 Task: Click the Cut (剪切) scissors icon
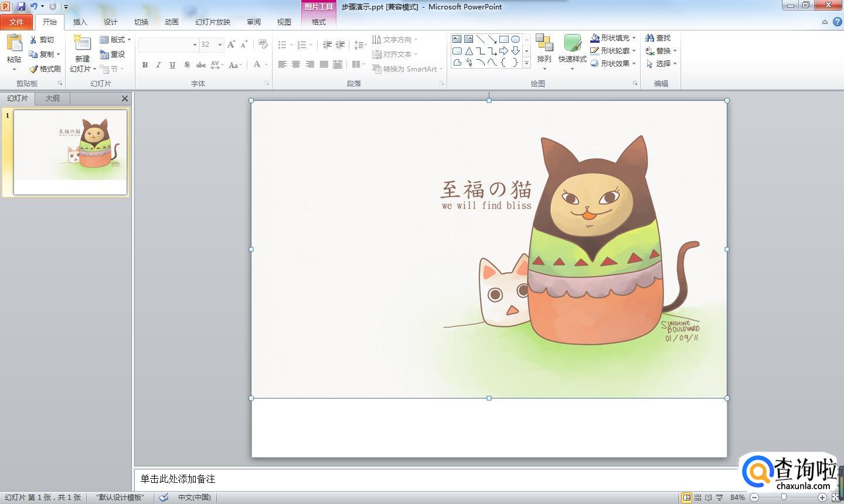[33, 40]
